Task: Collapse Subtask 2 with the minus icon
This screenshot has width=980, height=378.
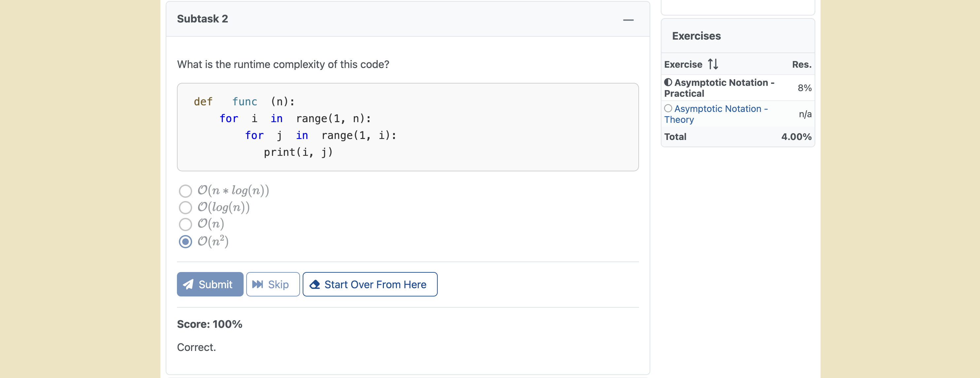Action: click(x=628, y=20)
